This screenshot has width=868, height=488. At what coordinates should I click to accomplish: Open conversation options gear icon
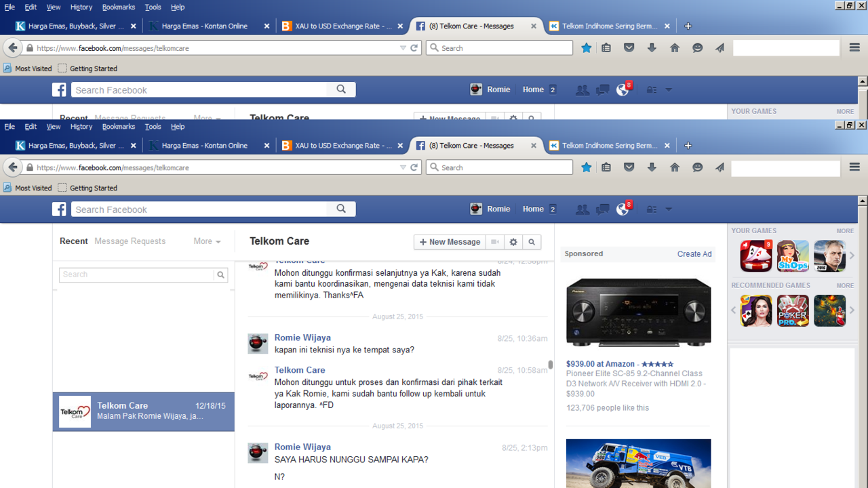coord(513,242)
